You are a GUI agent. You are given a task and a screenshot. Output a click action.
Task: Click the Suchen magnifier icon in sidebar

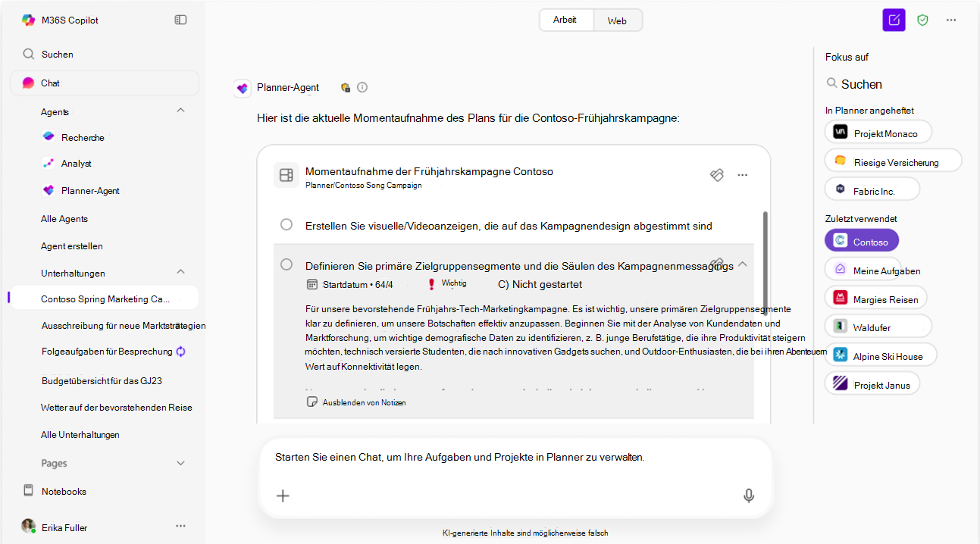(x=29, y=54)
